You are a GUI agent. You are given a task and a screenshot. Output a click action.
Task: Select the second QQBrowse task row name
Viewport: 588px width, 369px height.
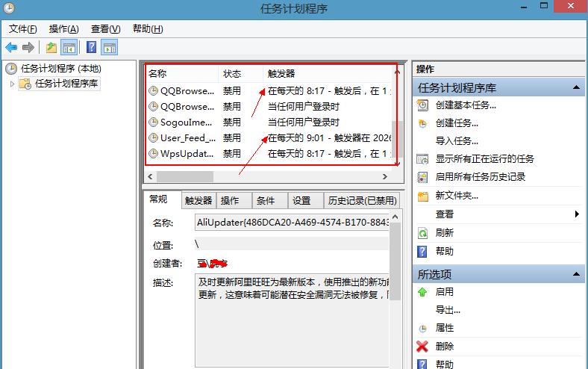(x=187, y=107)
